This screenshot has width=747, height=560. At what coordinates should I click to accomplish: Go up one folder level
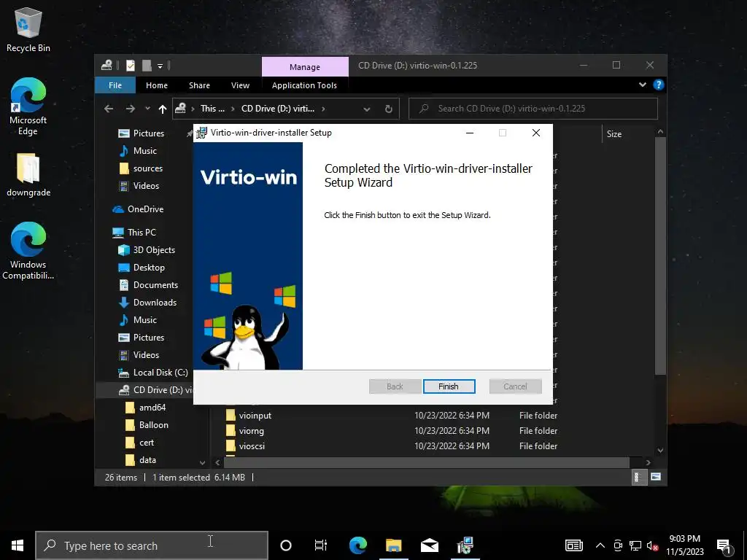click(163, 109)
